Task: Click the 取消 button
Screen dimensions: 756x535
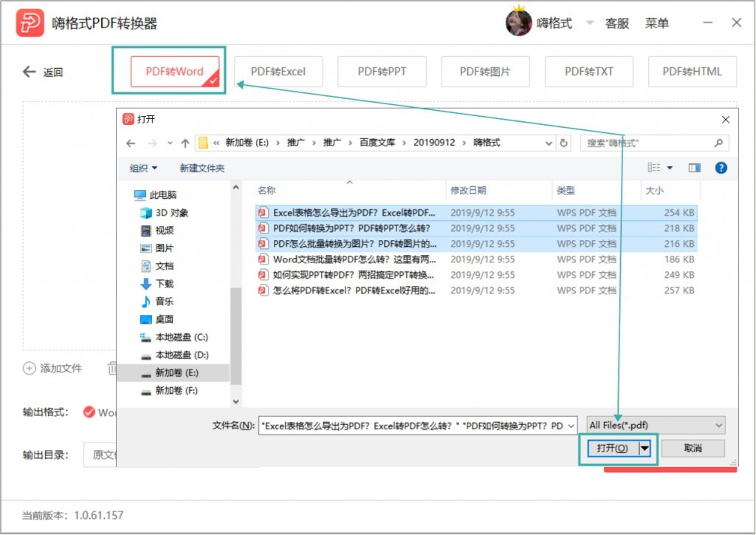Action: (x=693, y=449)
